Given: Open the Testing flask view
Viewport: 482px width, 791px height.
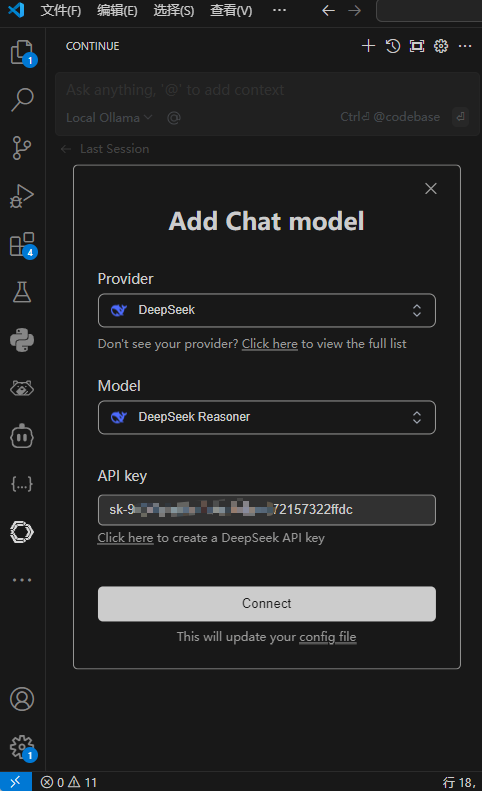Looking at the screenshot, I should (x=22, y=292).
